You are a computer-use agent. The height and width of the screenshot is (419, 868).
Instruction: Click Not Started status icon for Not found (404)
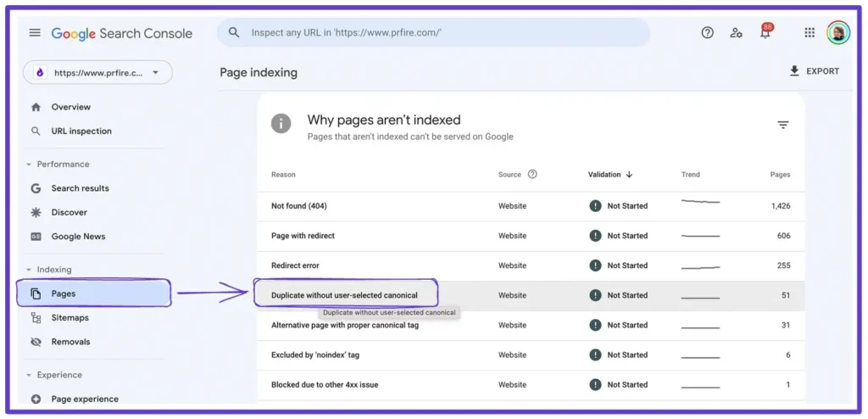pos(595,205)
